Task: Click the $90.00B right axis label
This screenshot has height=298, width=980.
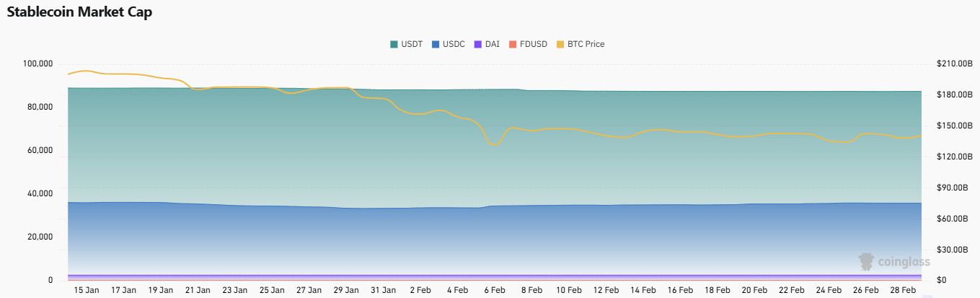Action: (x=951, y=188)
